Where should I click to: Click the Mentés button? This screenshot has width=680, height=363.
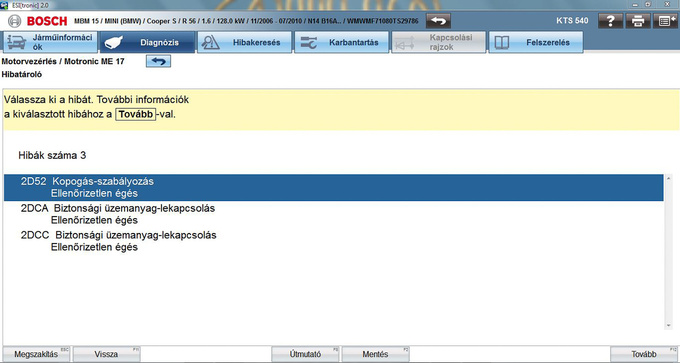[x=376, y=354]
